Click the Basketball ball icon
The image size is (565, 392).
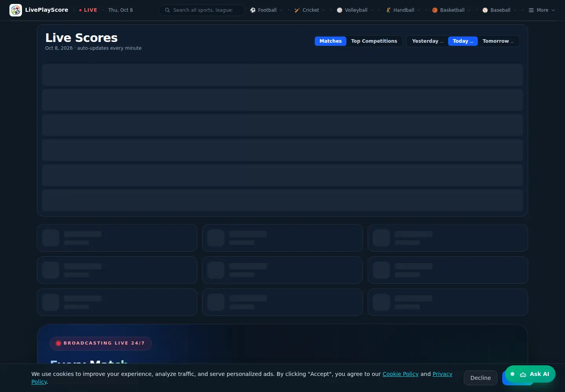coord(435,10)
